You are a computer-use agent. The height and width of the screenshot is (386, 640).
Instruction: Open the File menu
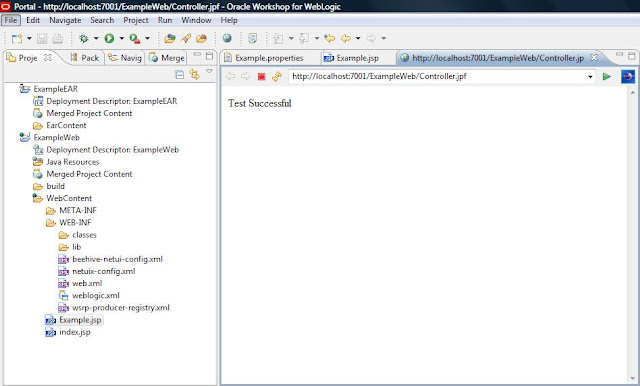[x=11, y=20]
